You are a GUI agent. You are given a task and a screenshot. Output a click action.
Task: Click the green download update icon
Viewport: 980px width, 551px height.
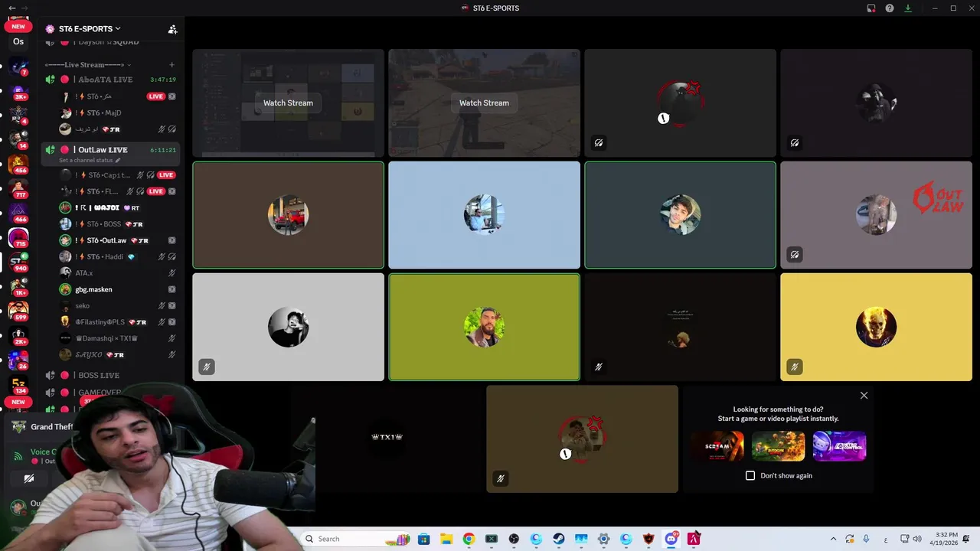pos(908,8)
